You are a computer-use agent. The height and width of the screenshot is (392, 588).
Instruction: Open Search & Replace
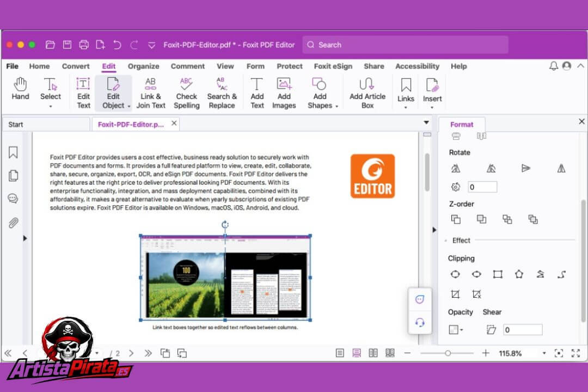pos(222,93)
